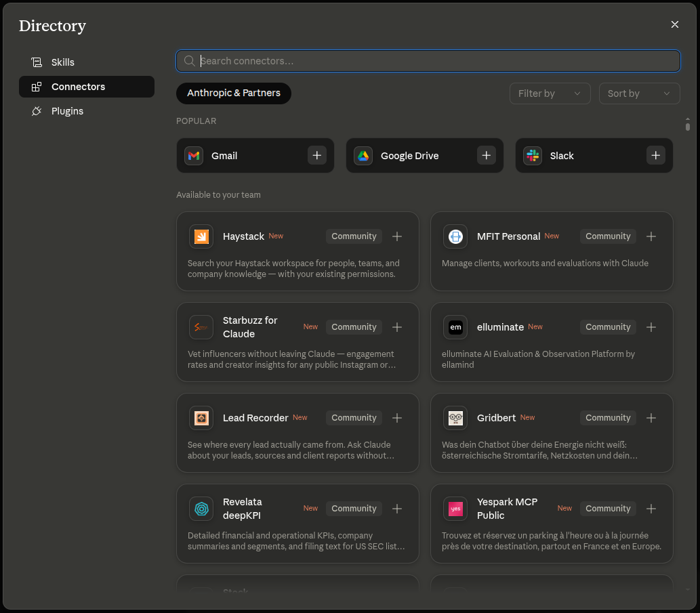
Task: Open the Revelata deepKPI title
Action: 243,509
